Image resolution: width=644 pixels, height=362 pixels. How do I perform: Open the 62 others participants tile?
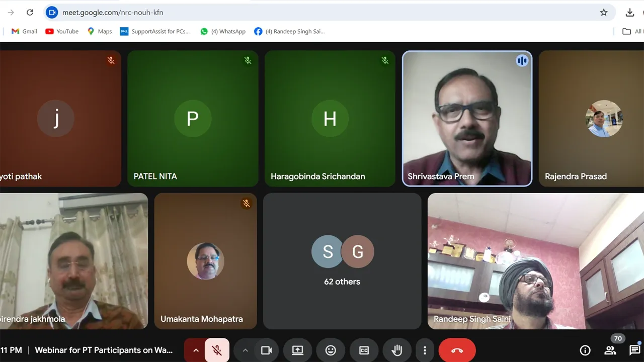[342, 261]
